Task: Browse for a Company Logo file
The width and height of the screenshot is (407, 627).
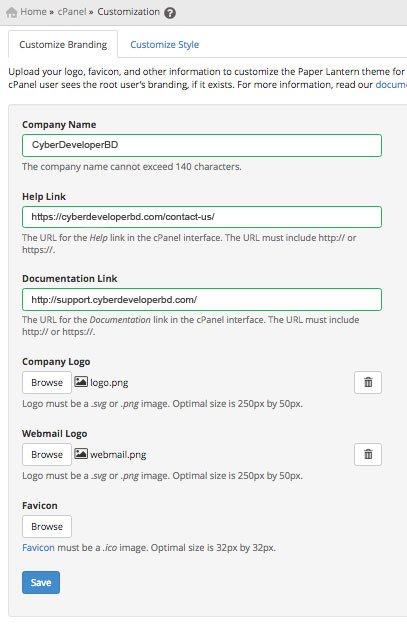Action: click(x=47, y=383)
